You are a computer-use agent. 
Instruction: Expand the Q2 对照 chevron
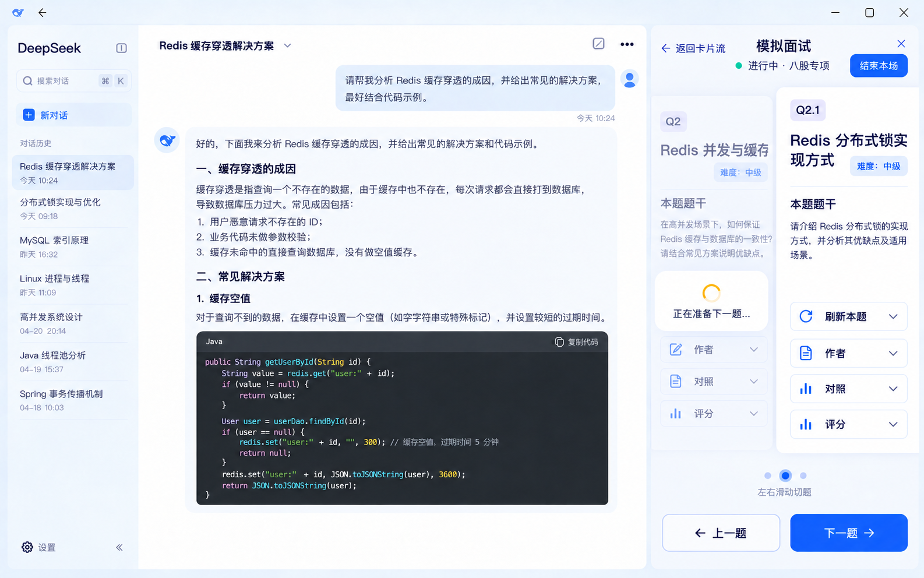coord(754,382)
